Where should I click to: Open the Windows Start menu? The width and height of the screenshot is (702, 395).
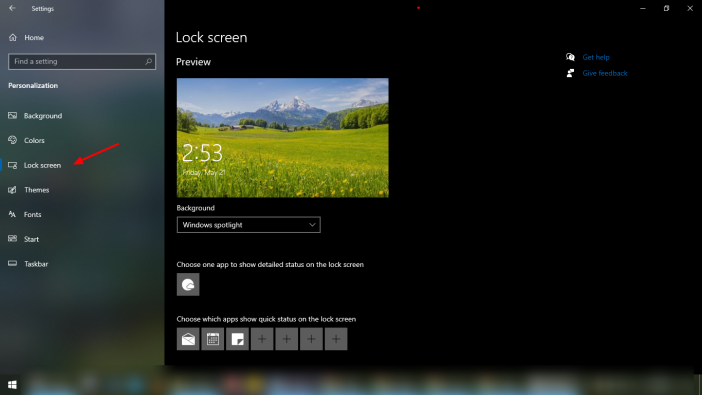pos(12,385)
